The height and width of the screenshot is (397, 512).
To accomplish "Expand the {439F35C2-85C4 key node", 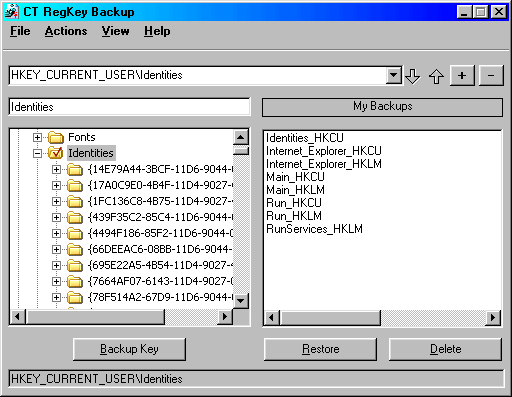I will click(56, 217).
